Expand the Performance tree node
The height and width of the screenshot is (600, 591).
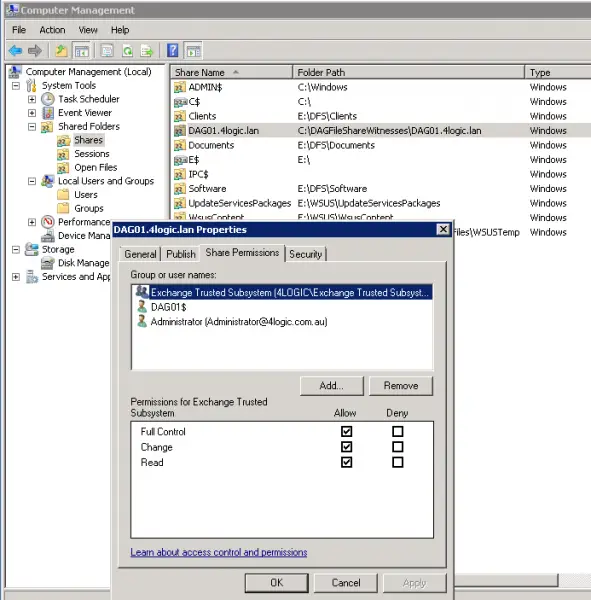pyautogui.click(x=32, y=222)
